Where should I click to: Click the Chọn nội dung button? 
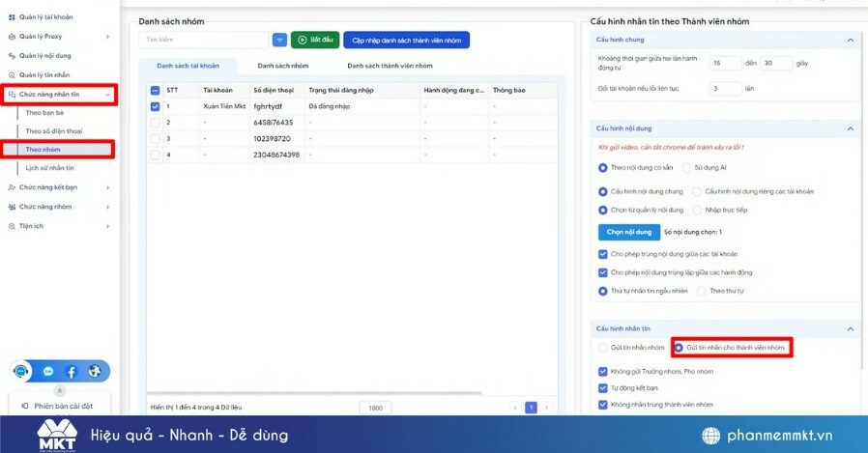click(629, 233)
